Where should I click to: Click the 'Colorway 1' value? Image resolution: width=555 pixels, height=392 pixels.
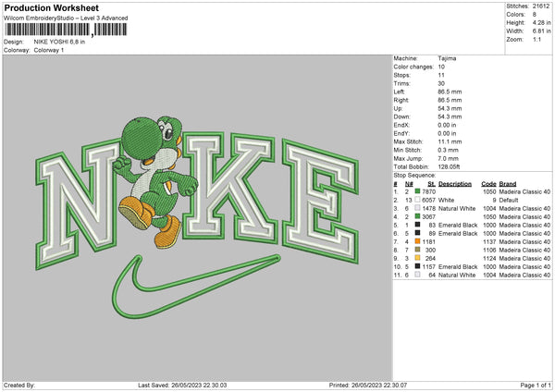coord(49,50)
